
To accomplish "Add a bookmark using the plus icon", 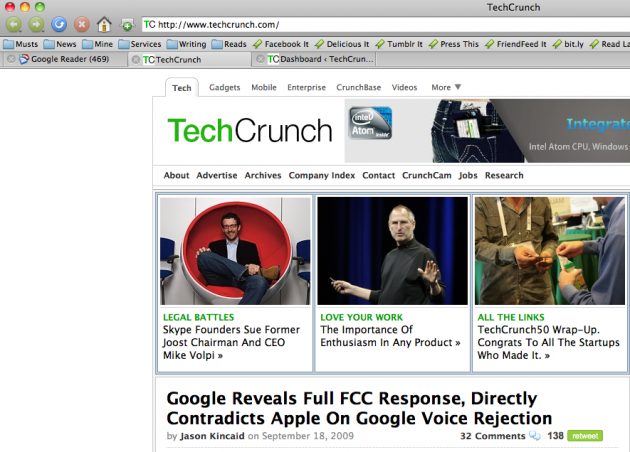I will pyautogui.click(x=127, y=25).
